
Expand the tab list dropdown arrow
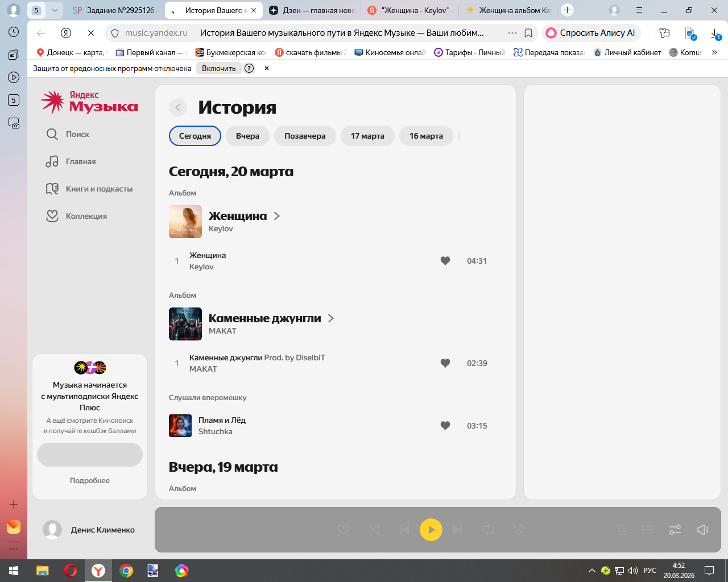55,10
